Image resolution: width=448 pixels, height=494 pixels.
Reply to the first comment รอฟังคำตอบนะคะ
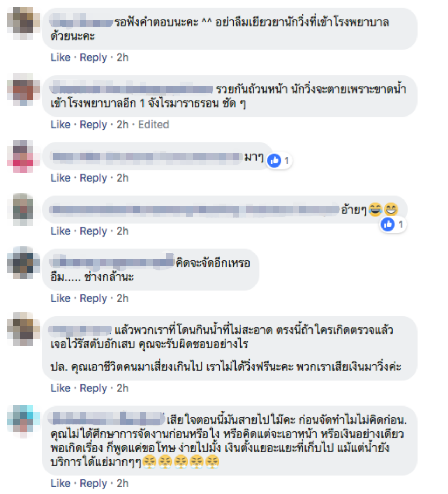93,57
